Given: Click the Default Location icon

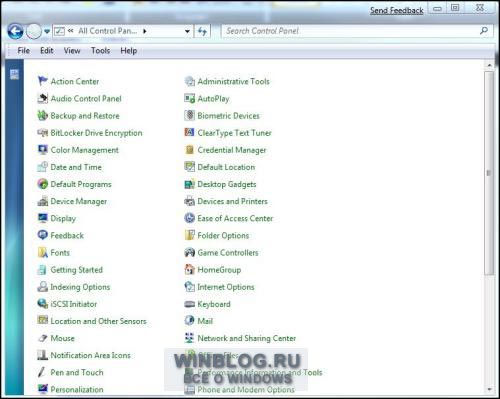Looking at the screenshot, I should pos(190,167).
